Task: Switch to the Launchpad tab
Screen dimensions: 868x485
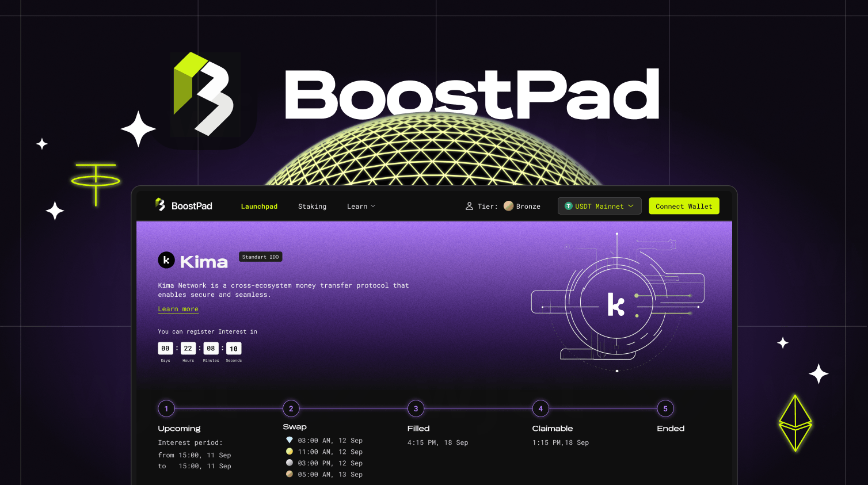Action: pyautogui.click(x=259, y=207)
